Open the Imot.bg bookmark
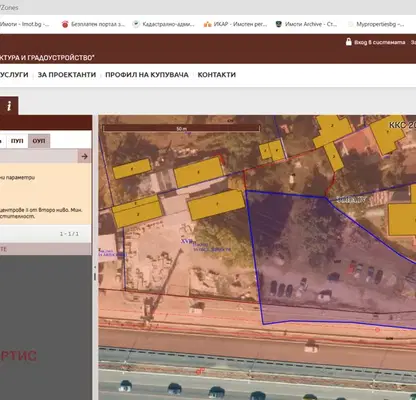Image resolution: width=416 pixels, height=400 pixels. [24, 24]
